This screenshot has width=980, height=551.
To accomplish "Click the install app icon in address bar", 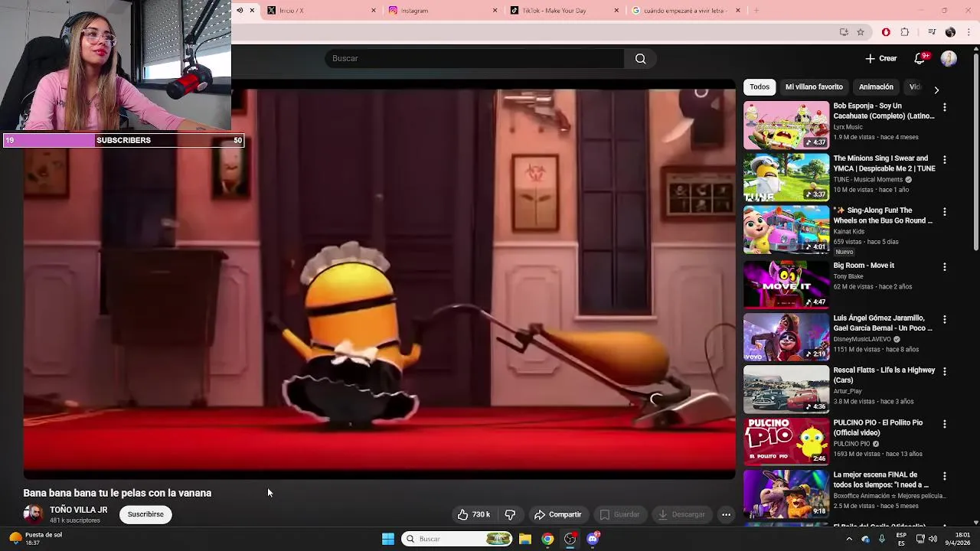I will point(844,32).
